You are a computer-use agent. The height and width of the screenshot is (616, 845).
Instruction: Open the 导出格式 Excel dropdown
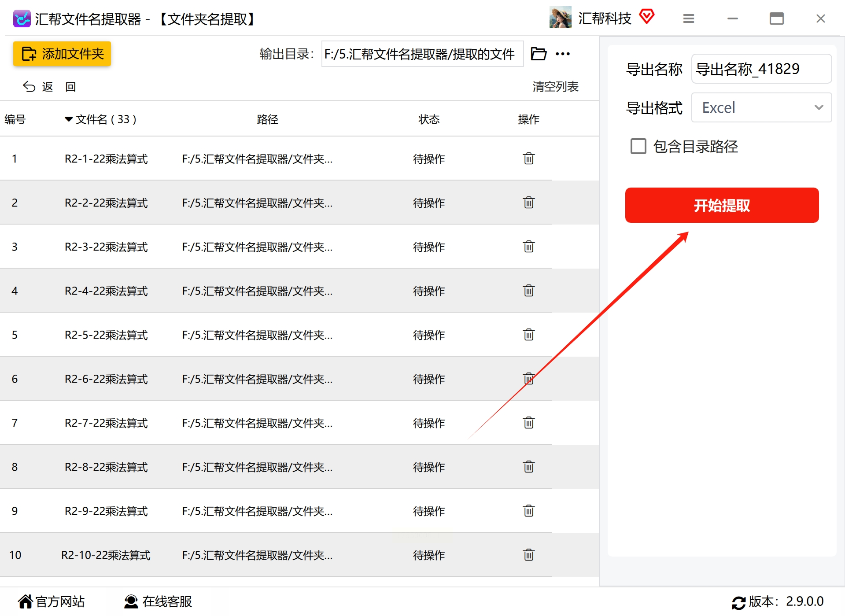[x=761, y=107]
